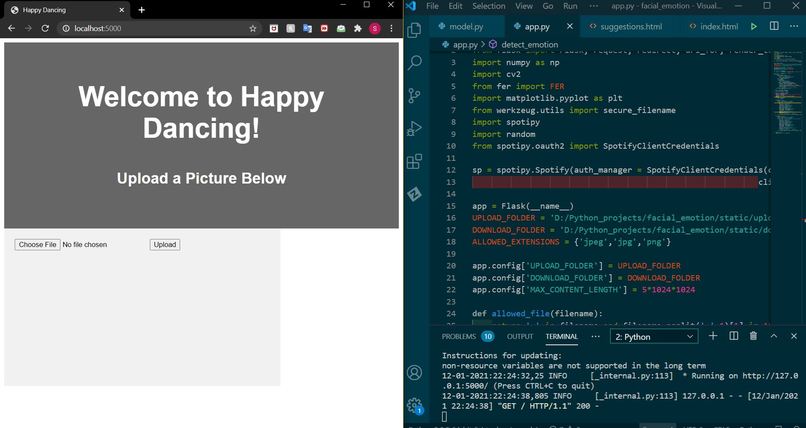
Task: Open VS Code Accounts menu
Action: tap(414, 373)
